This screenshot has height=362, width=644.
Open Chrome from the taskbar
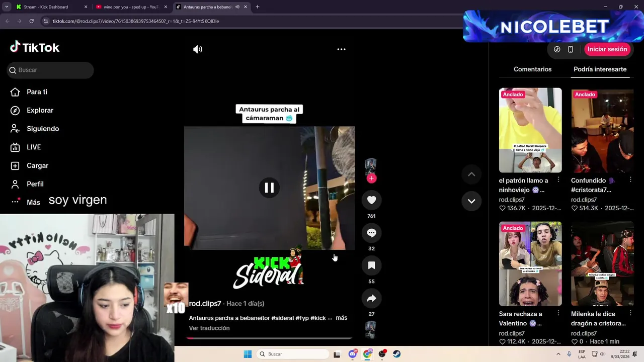(x=367, y=354)
